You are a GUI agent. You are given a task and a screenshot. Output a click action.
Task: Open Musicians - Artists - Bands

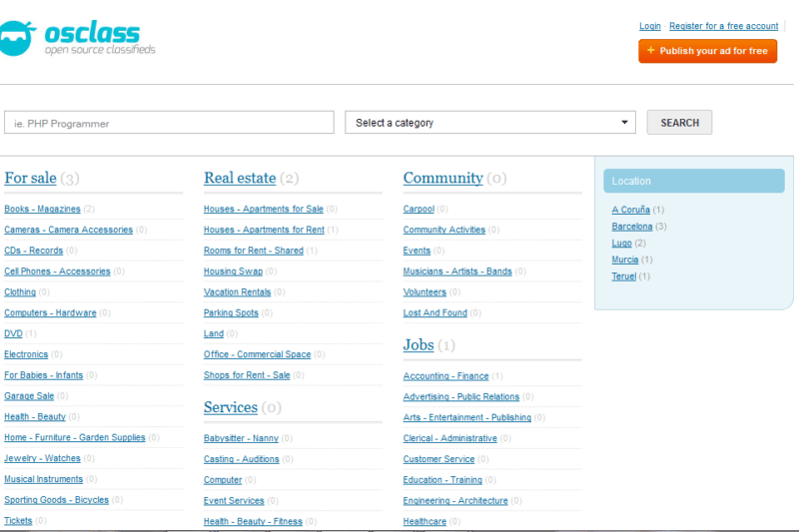[x=457, y=271]
